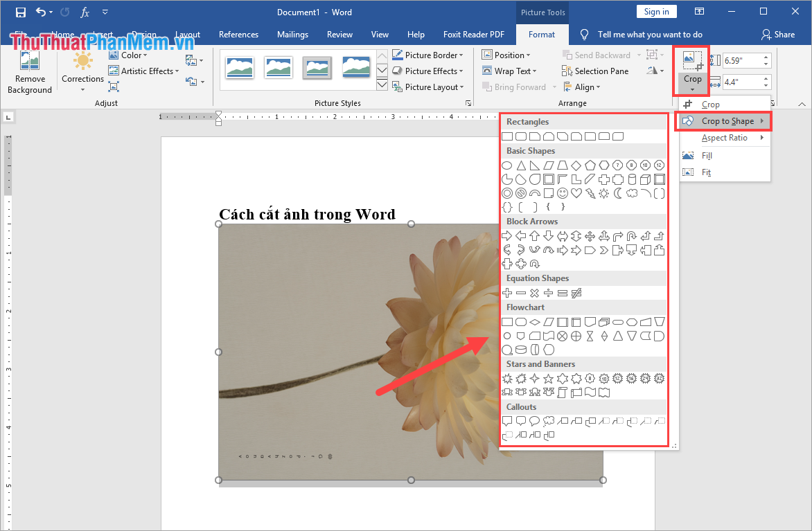Pick the Division equation shape
The height and width of the screenshot is (531, 812).
point(549,294)
